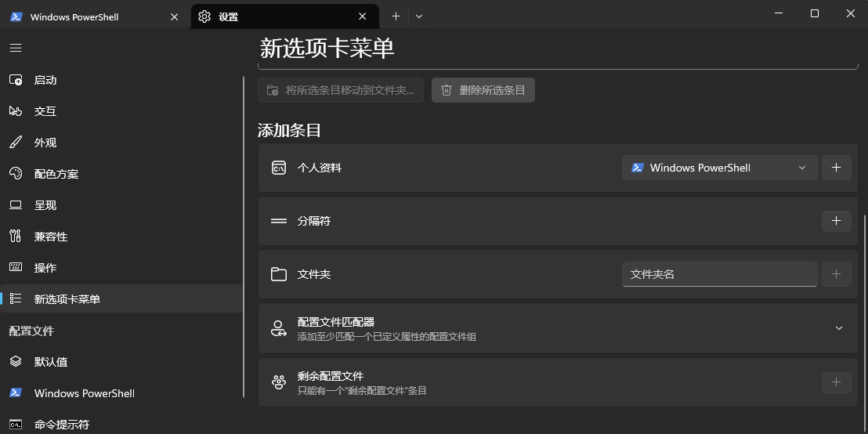Open the 兼容性 compatibility settings

pos(51,237)
